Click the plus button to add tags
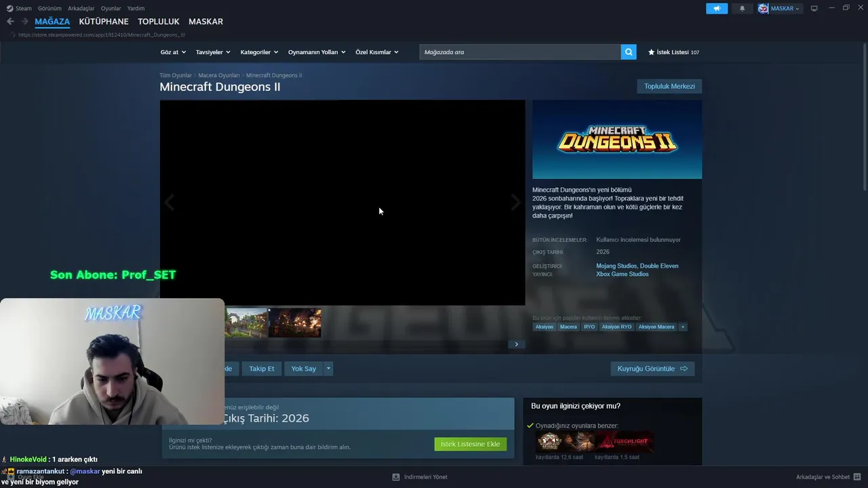 click(x=683, y=327)
